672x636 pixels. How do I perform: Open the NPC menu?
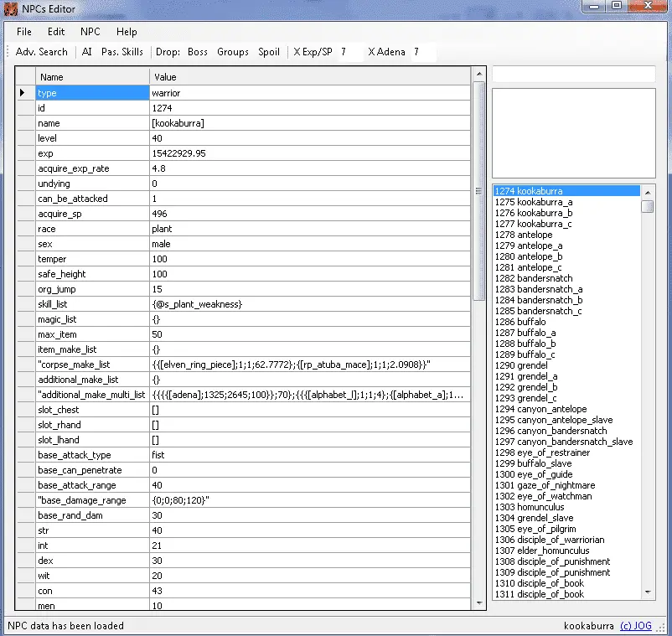click(90, 32)
